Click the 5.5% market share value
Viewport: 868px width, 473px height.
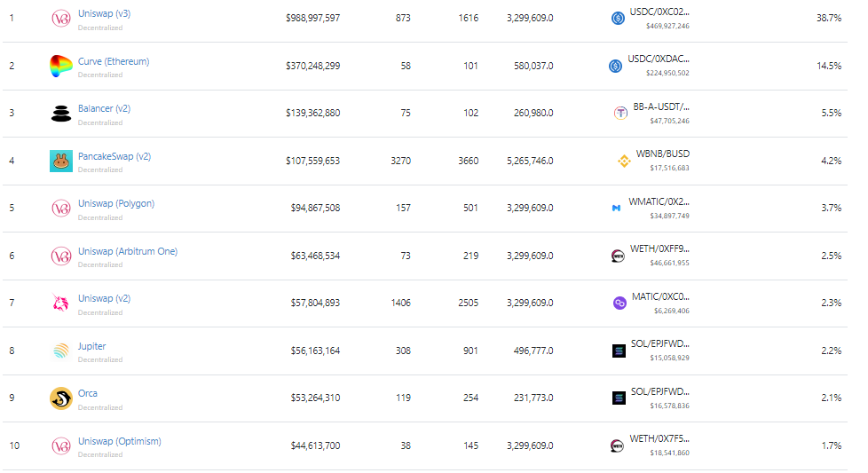(832, 113)
